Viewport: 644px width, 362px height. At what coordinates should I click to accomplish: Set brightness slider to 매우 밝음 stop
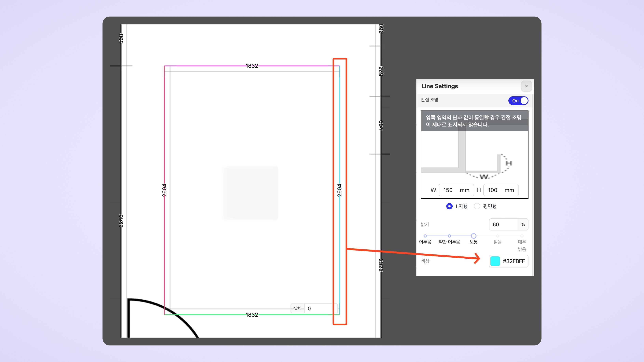pyautogui.click(x=522, y=236)
